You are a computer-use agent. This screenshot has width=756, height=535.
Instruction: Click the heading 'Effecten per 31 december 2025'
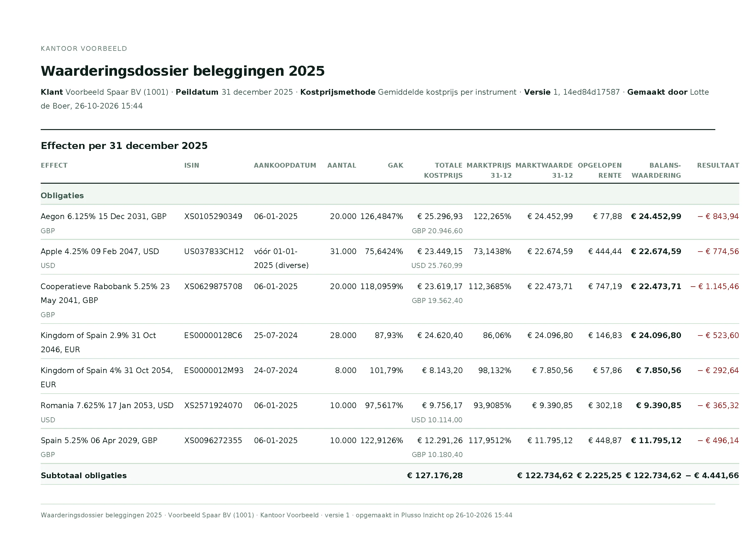(x=124, y=146)
